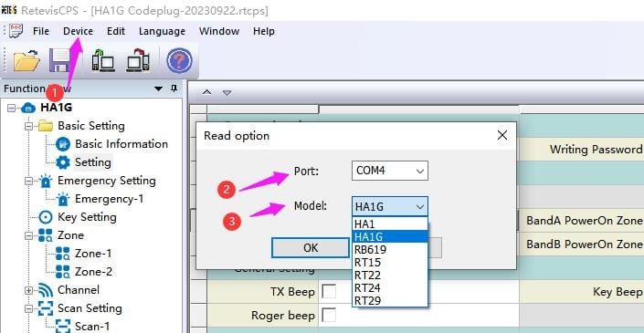The image size is (644, 333).
Task: Open the Function View panel dropdown arrow
Action: pyautogui.click(x=159, y=88)
